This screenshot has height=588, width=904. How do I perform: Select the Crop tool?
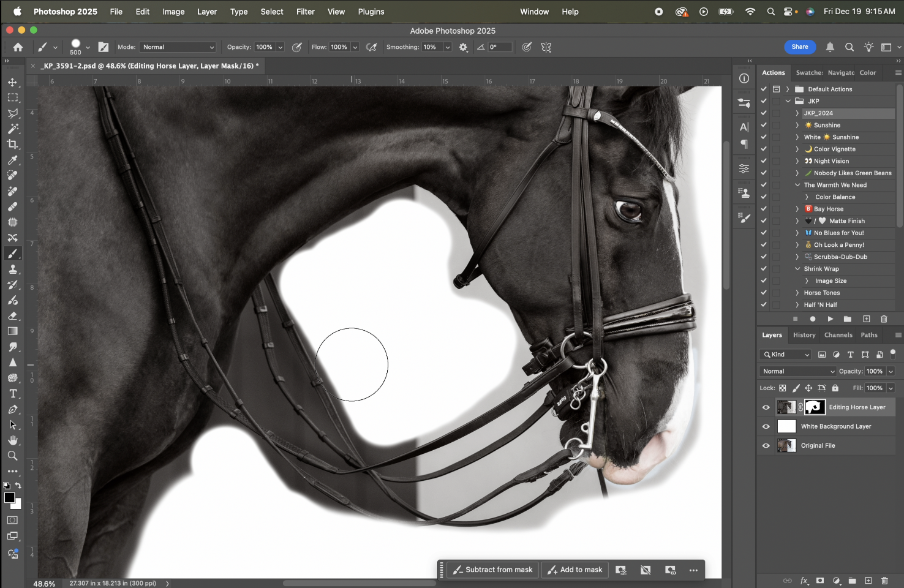click(x=13, y=144)
